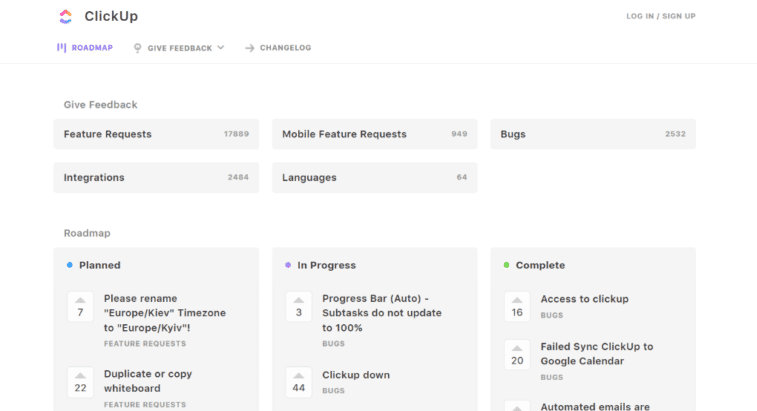Select the Roadmap tab
This screenshot has width=757, height=411.
coord(85,47)
